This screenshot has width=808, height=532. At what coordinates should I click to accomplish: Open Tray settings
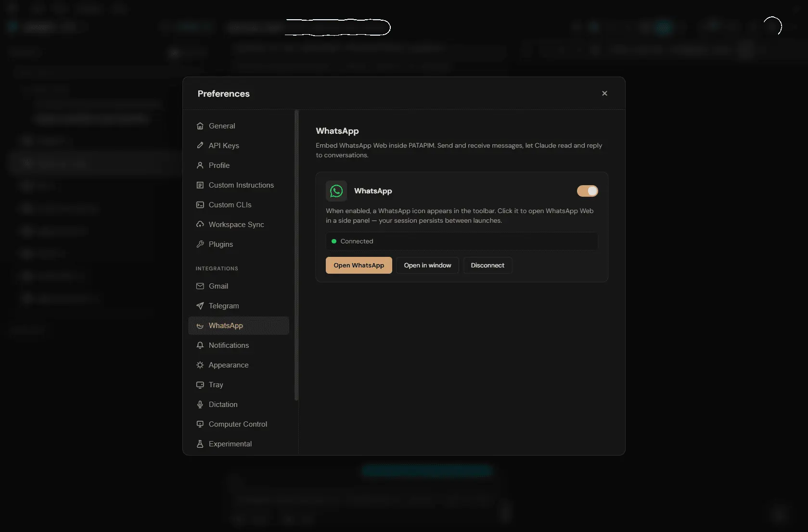pos(239,385)
